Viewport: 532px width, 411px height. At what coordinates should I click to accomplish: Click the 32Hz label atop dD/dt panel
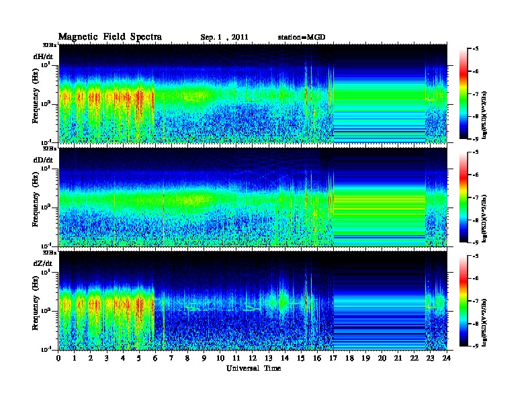[x=50, y=148]
